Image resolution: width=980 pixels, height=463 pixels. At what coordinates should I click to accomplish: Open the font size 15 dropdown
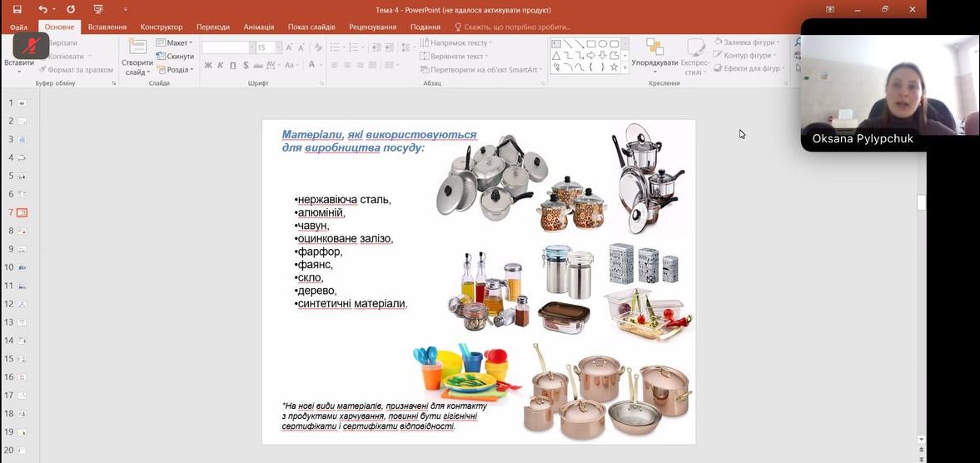tap(277, 47)
